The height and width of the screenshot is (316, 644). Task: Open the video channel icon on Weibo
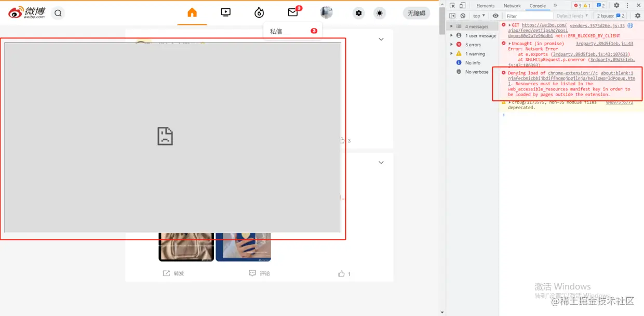(x=225, y=11)
